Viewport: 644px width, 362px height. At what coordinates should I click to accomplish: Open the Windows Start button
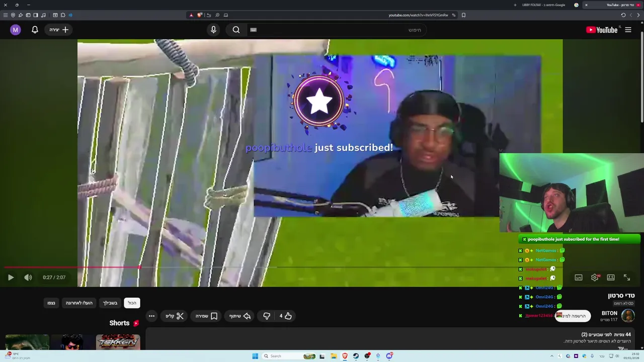pyautogui.click(x=255, y=356)
